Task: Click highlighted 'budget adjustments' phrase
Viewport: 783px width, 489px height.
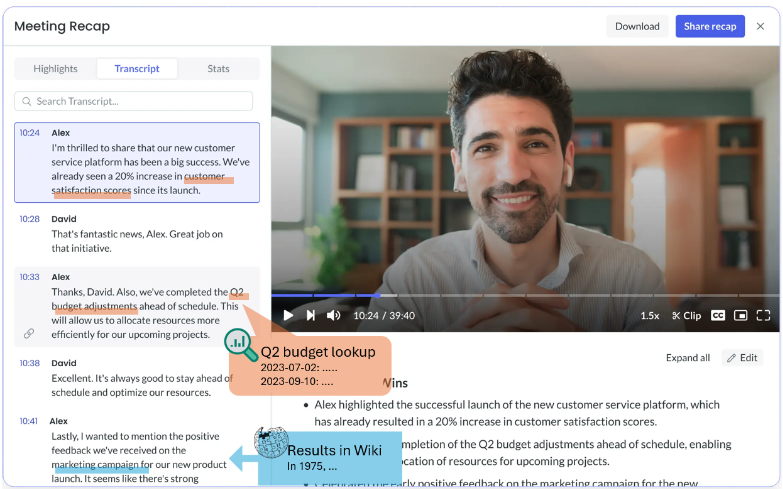Action: (x=94, y=306)
